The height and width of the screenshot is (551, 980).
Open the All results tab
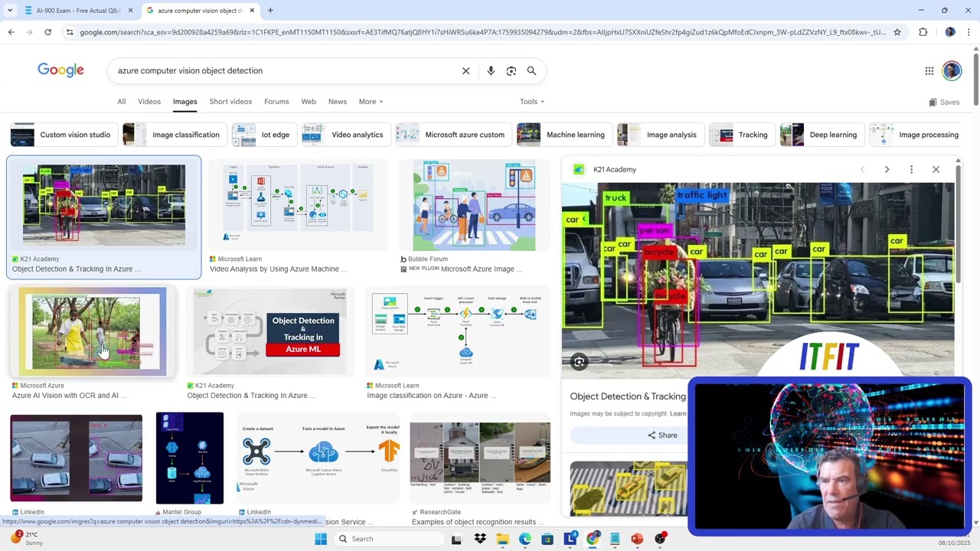[121, 102]
